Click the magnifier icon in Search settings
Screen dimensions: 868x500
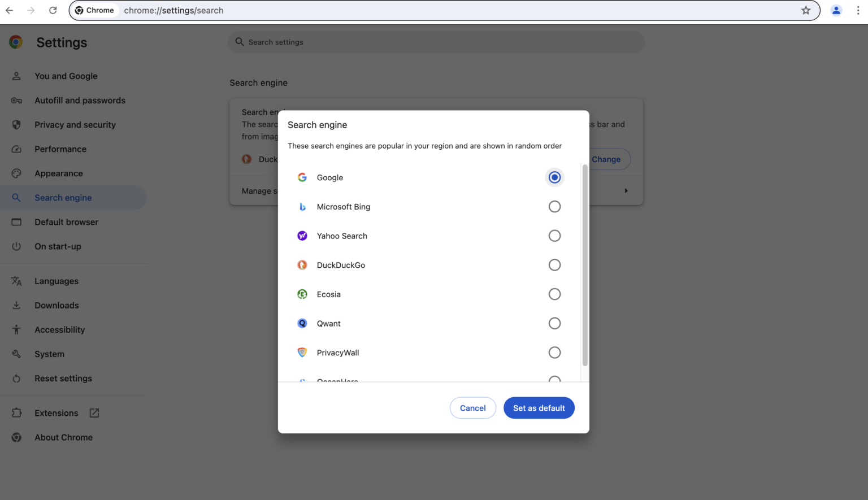point(240,42)
